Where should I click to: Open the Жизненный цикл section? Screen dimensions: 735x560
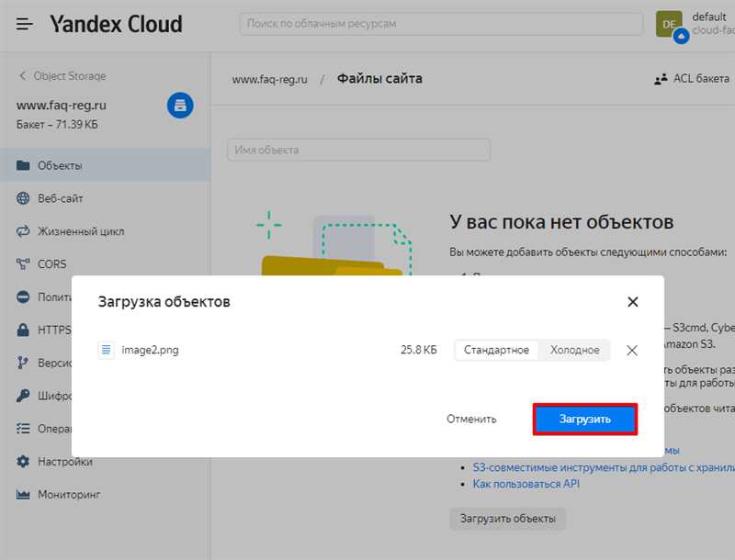[106, 230]
